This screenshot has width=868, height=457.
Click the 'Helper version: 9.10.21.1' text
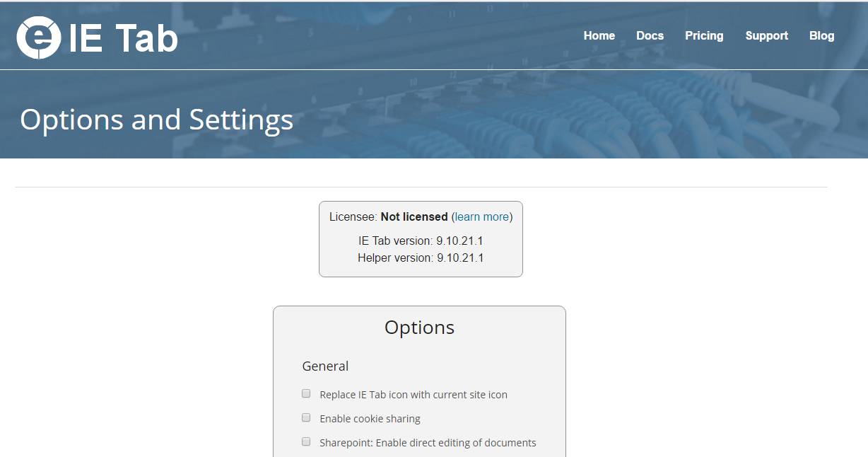click(x=421, y=258)
